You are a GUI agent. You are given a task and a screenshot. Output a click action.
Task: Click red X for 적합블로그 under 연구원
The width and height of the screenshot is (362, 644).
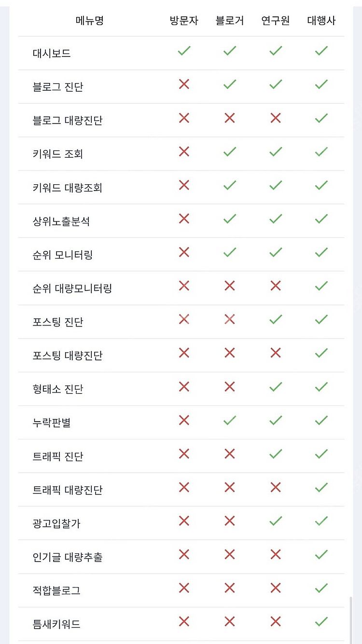(x=276, y=588)
